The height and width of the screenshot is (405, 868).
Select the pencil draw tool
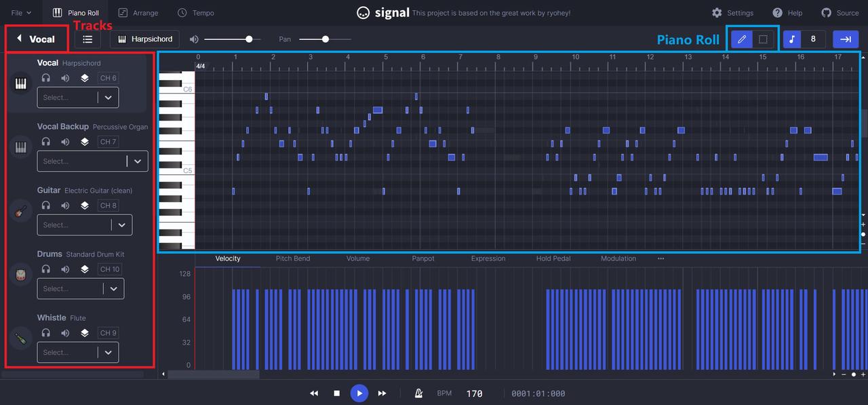(x=742, y=39)
